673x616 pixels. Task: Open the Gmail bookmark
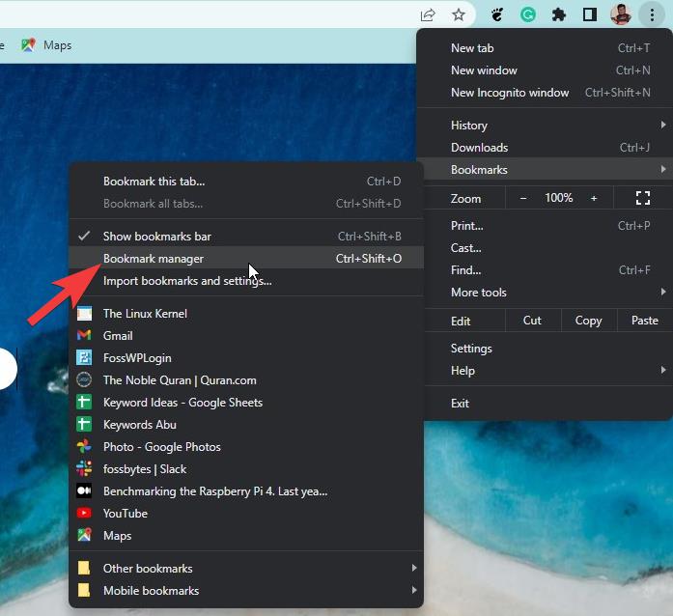[x=246, y=336]
